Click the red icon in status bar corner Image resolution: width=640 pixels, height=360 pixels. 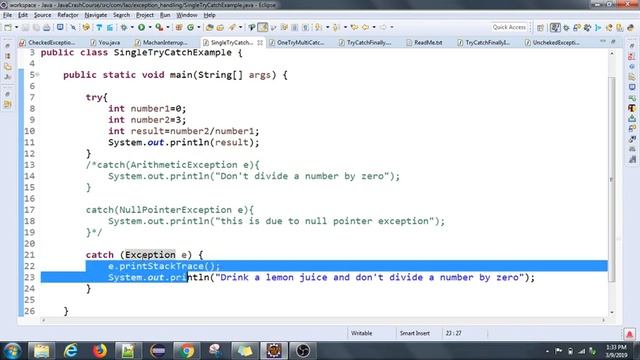(629, 334)
